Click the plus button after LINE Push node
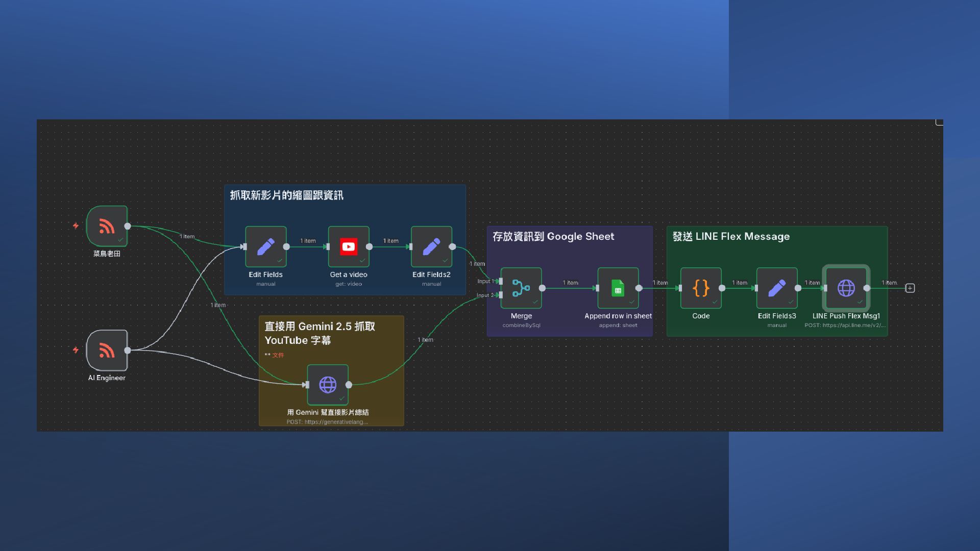 910,288
